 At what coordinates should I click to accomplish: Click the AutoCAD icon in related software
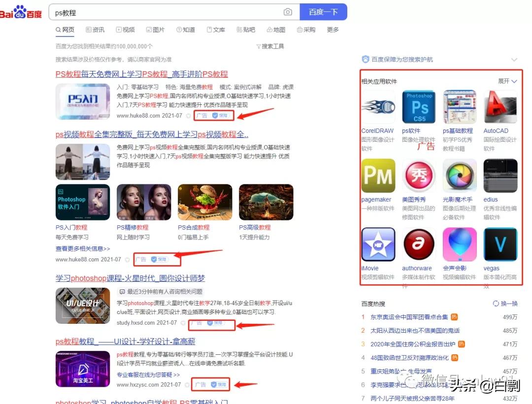pos(500,106)
